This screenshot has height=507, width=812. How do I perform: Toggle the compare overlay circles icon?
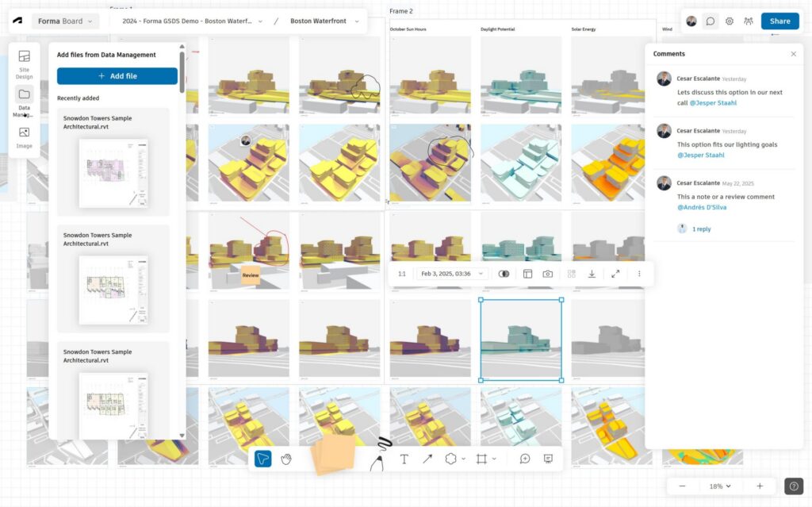[504, 274]
